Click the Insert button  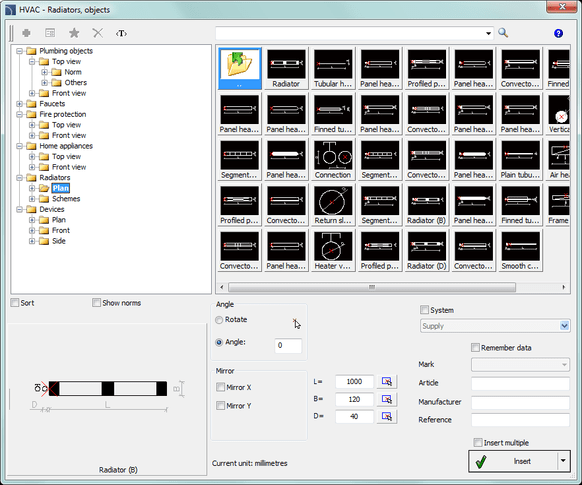pyautogui.click(x=513, y=461)
